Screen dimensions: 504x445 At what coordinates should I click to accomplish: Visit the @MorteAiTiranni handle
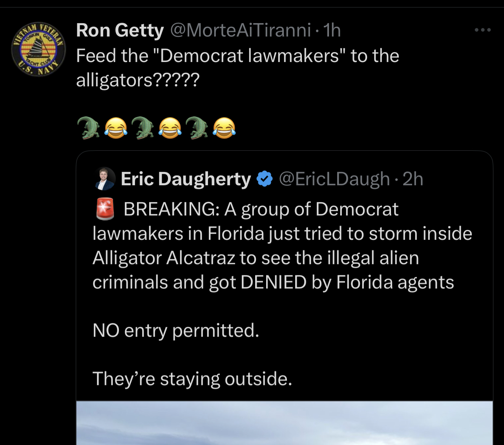pos(240,30)
